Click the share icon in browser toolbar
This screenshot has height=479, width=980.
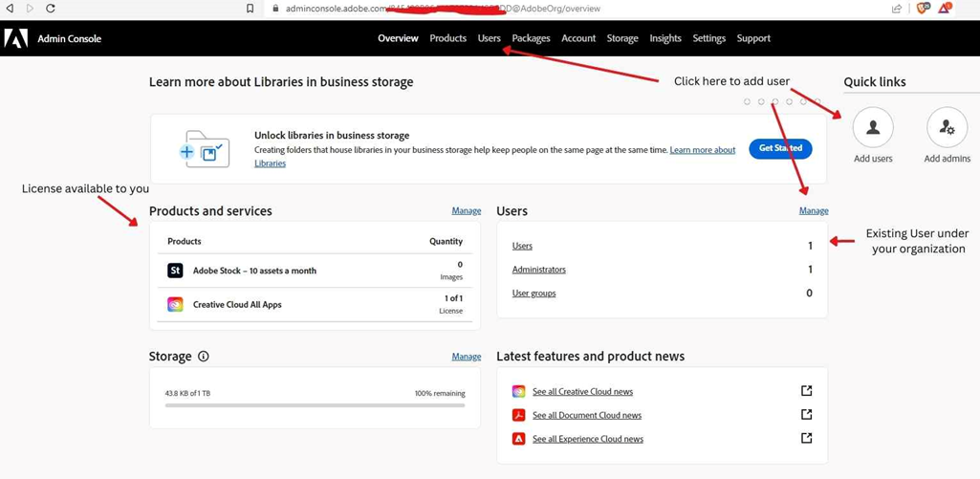(x=896, y=9)
